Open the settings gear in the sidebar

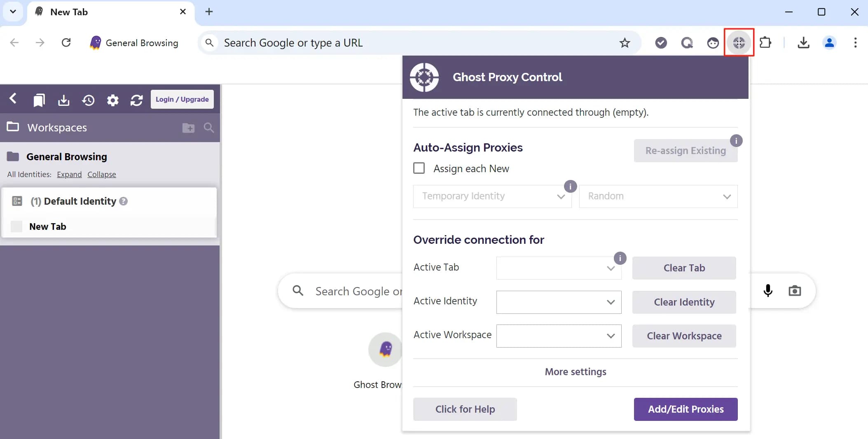(x=112, y=100)
